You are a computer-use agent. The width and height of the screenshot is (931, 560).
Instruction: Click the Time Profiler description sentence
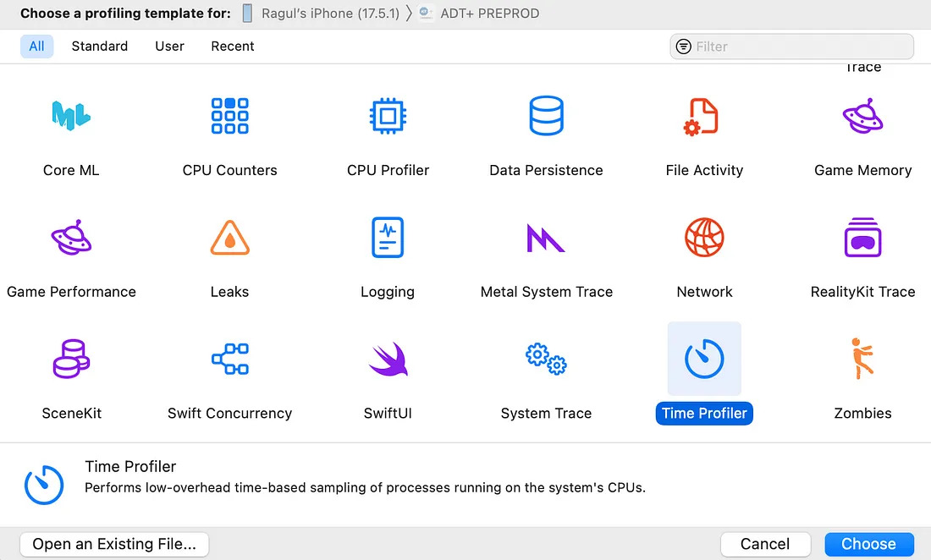pos(365,487)
